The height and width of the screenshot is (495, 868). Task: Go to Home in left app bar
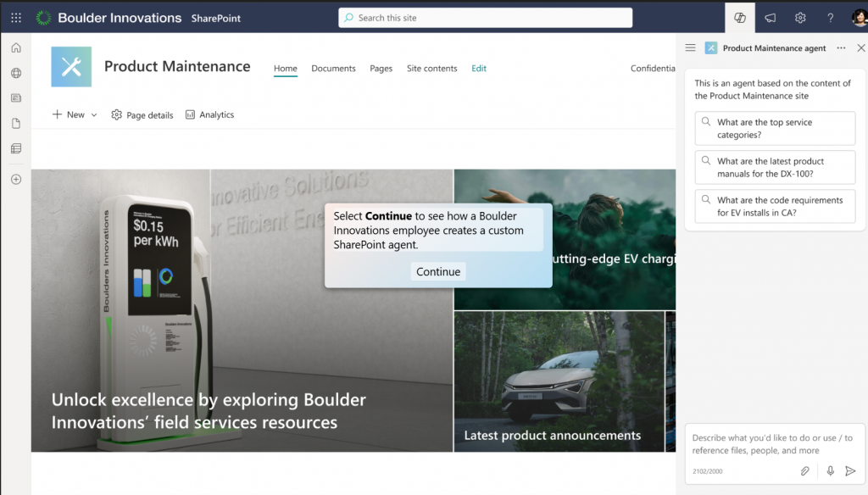[x=16, y=47]
